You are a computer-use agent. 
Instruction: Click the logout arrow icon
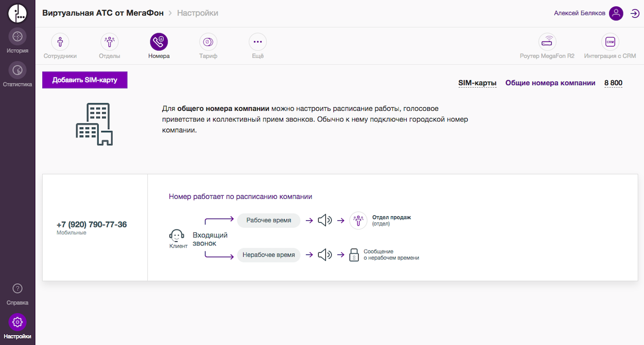click(x=635, y=14)
